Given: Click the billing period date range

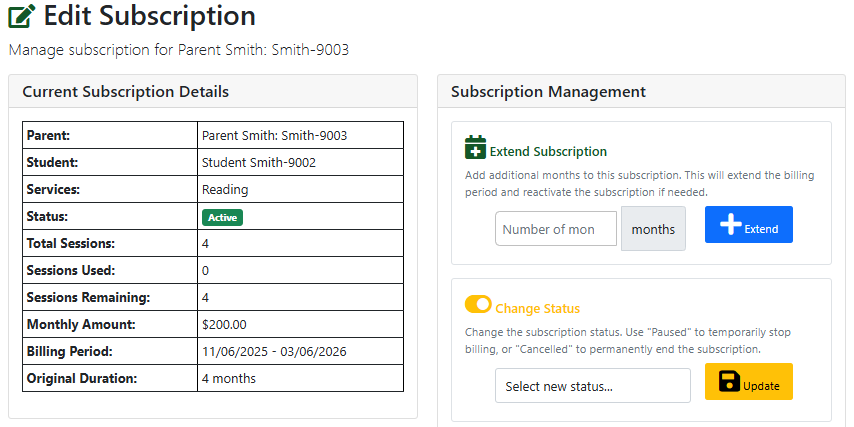Looking at the screenshot, I should (271, 351).
